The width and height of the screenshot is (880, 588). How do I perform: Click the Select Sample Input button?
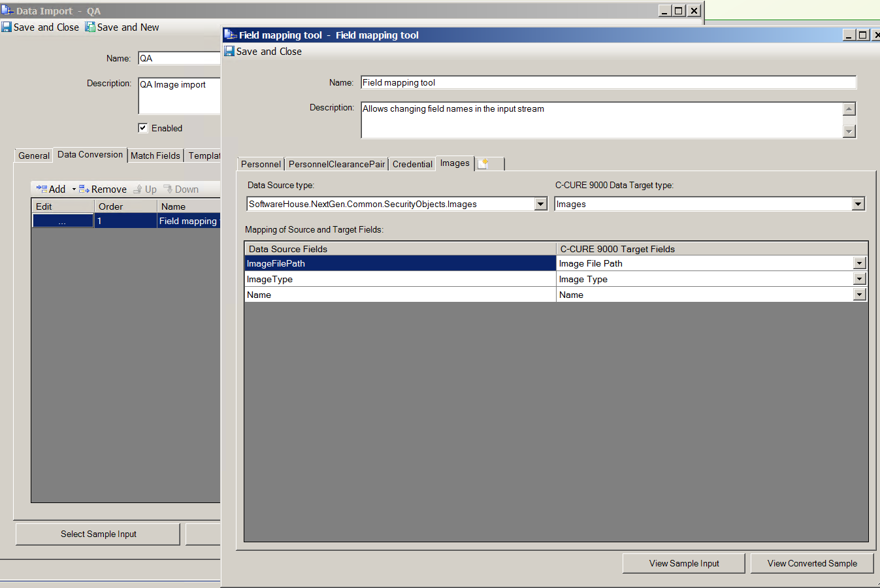point(98,534)
